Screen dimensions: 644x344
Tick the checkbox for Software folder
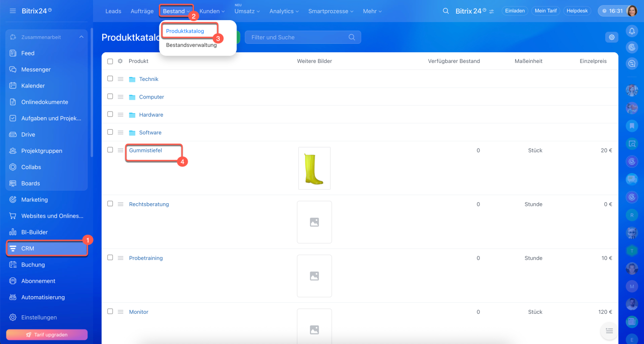(110, 132)
